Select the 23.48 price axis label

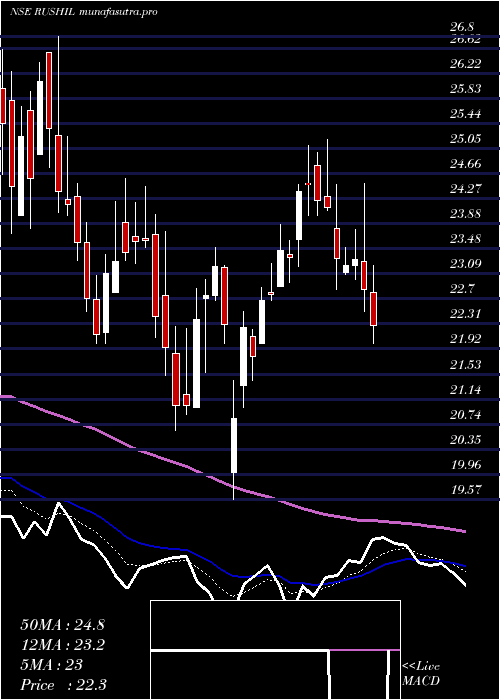tap(466, 239)
